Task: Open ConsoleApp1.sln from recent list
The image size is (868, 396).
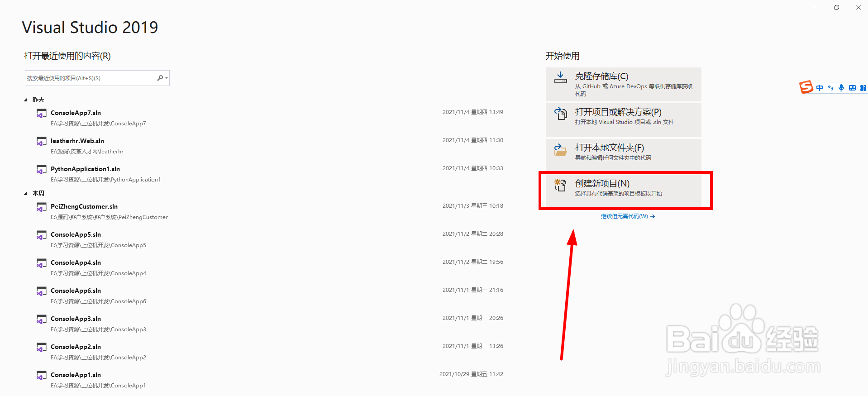Action: coord(270,380)
